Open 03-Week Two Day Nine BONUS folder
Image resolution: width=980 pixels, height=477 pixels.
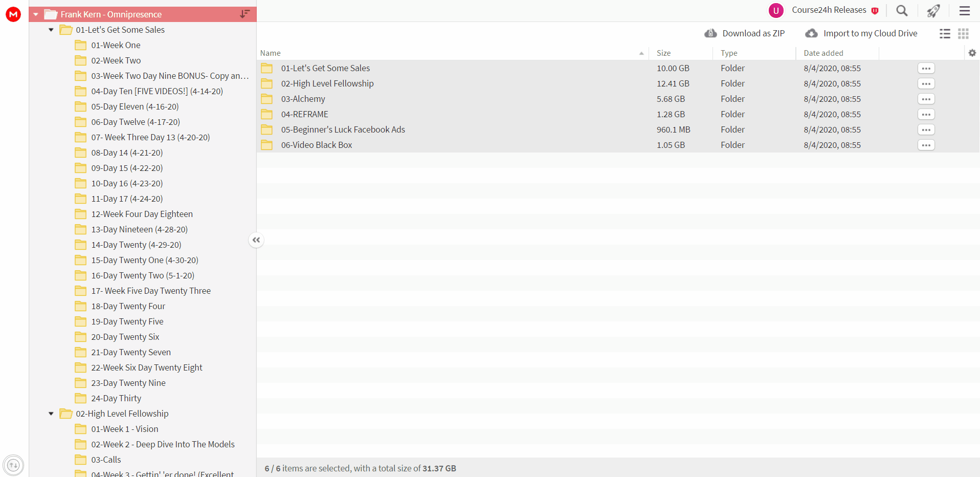pos(170,76)
